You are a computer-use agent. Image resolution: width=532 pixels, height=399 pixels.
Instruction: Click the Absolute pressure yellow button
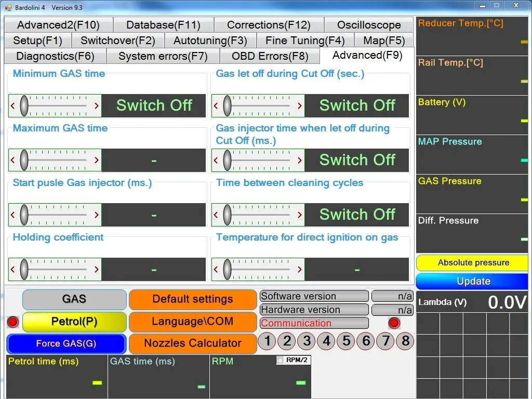(473, 262)
